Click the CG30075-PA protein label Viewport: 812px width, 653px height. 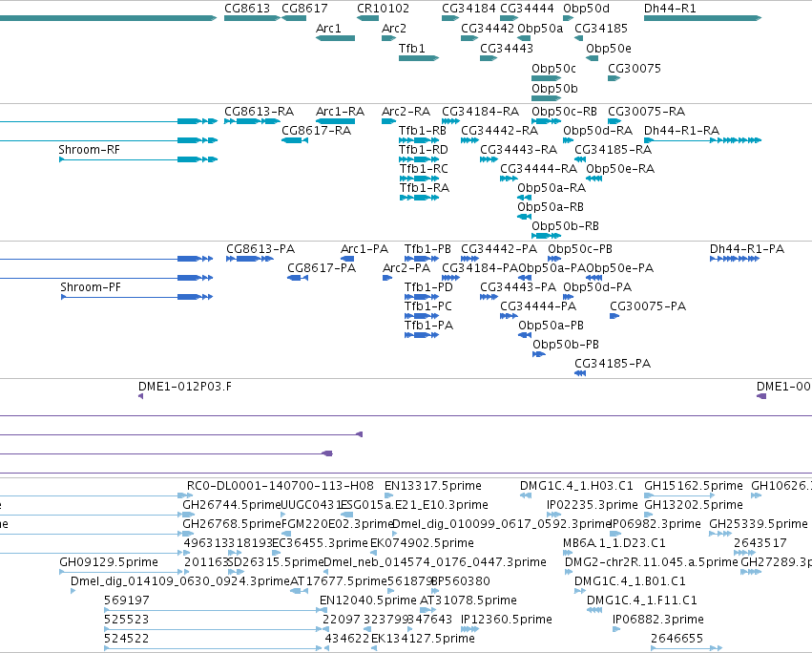pyautogui.click(x=648, y=306)
